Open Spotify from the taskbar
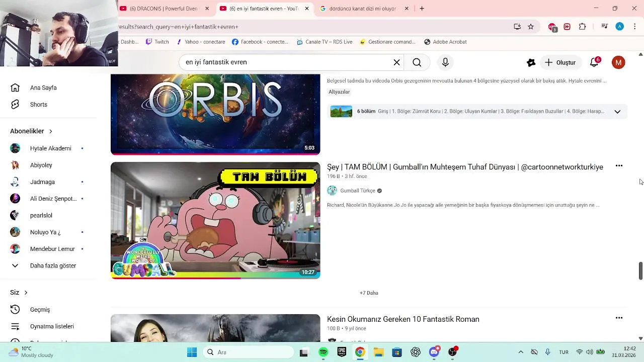 click(x=324, y=352)
